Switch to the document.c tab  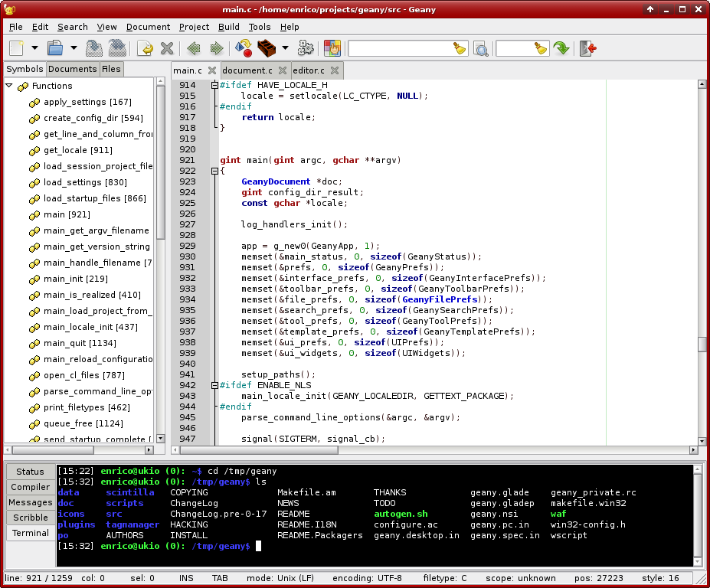pyautogui.click(x=247, y=70)
